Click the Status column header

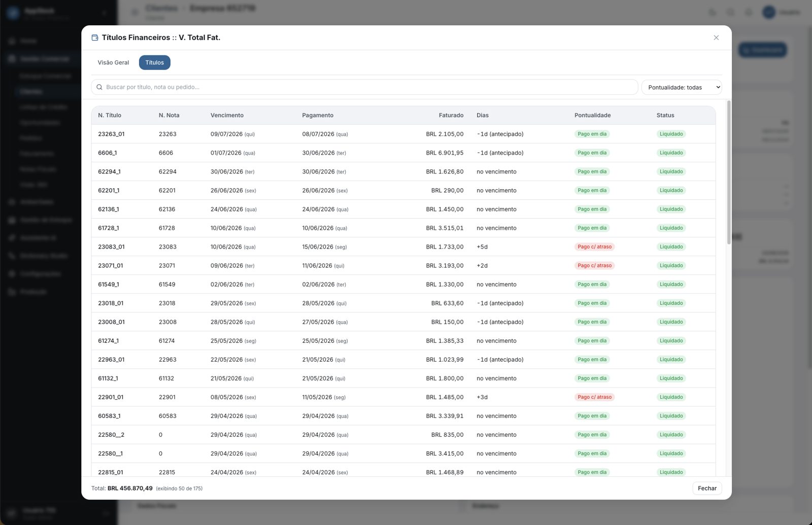pyautogui.click(x=665, y=115)
